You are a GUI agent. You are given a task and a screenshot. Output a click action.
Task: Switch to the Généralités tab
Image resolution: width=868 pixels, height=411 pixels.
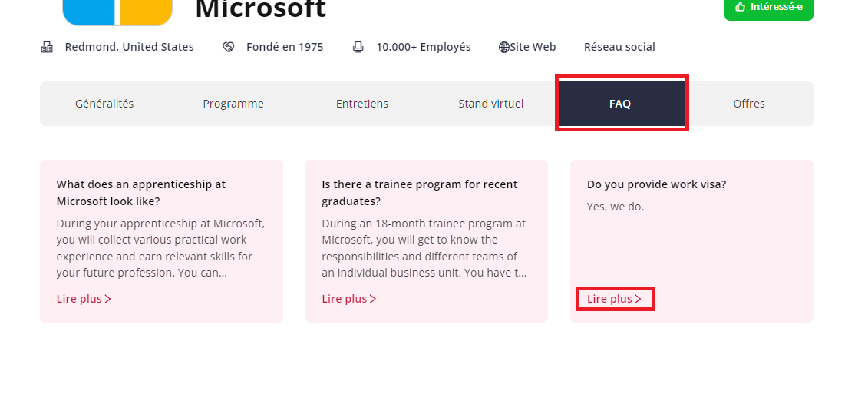(104, 104)
